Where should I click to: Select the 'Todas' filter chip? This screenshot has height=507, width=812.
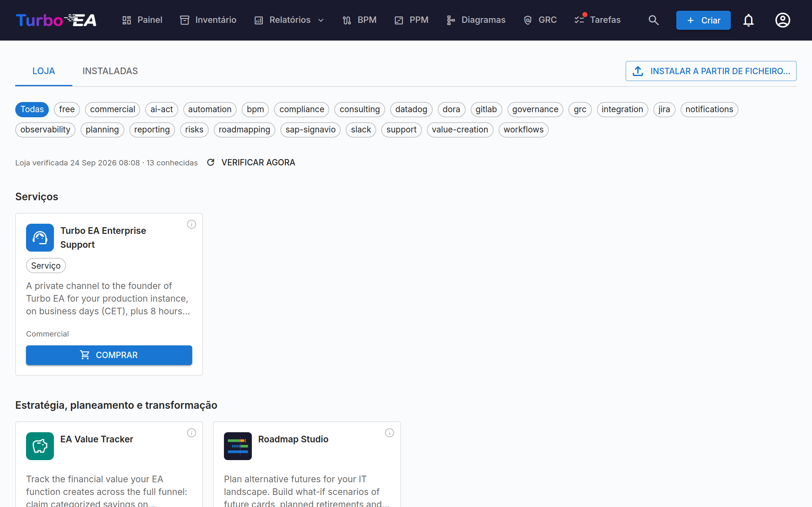point(32,110)
